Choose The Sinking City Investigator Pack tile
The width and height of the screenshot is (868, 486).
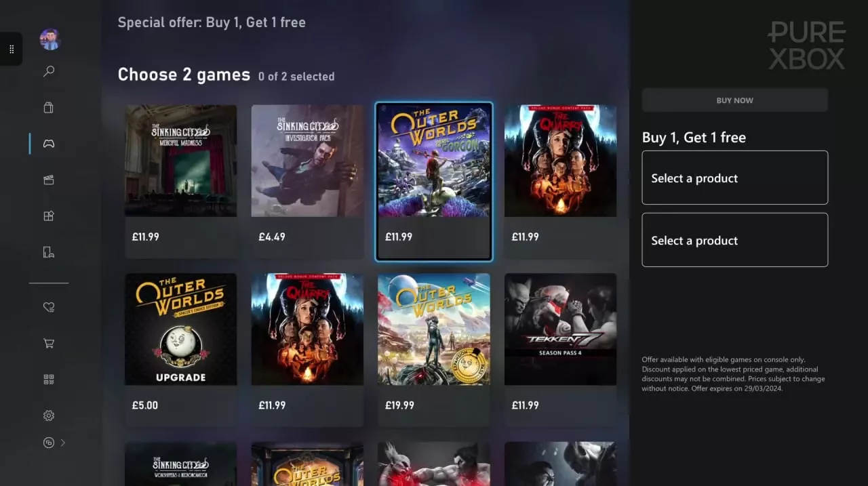tap(307, 181)
